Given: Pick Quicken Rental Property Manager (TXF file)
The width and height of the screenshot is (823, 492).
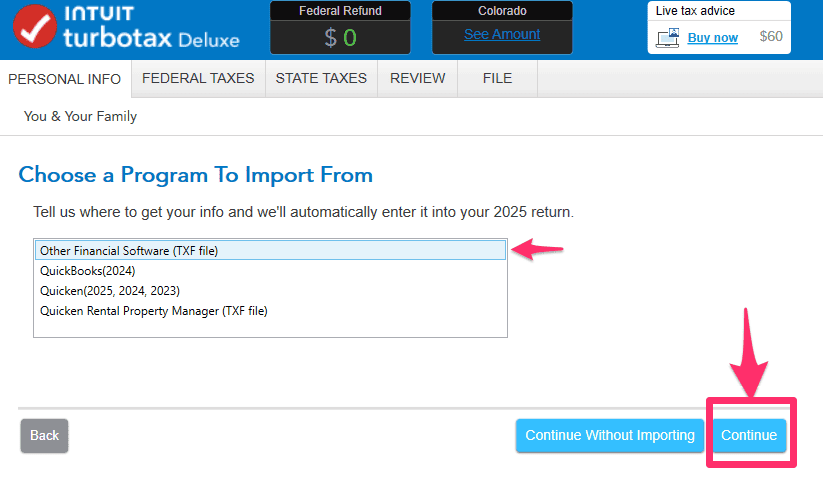Looking at the screenshot, I should 154,311.
